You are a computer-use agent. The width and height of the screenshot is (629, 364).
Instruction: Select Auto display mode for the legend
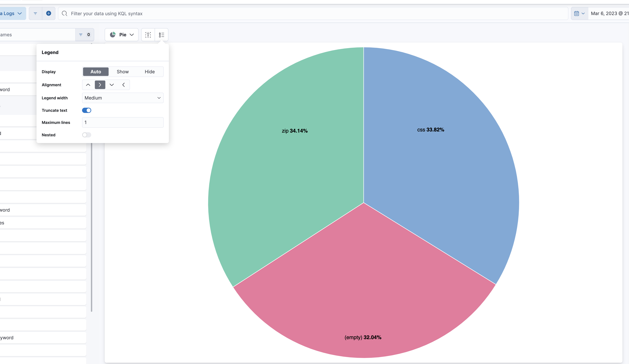[96, 72]
